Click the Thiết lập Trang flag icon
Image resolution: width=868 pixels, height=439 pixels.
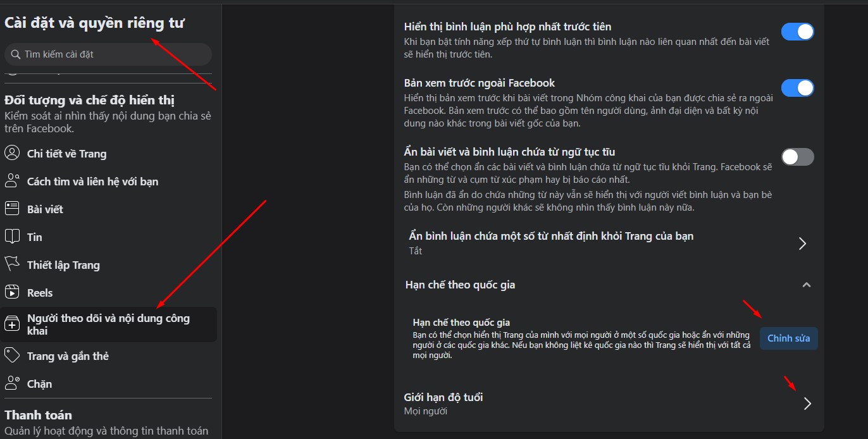tap(12, 264)
